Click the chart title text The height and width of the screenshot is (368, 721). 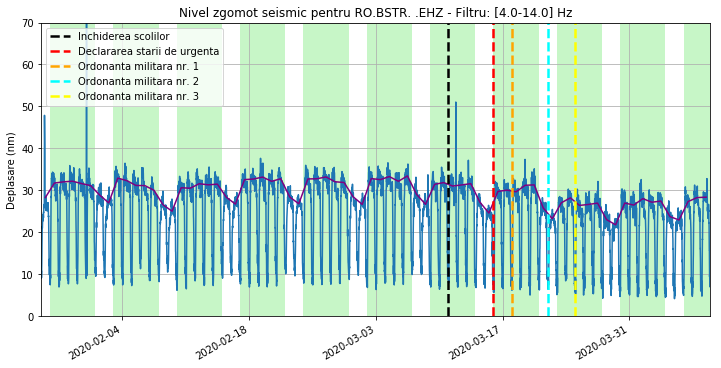tap(375, 13)
